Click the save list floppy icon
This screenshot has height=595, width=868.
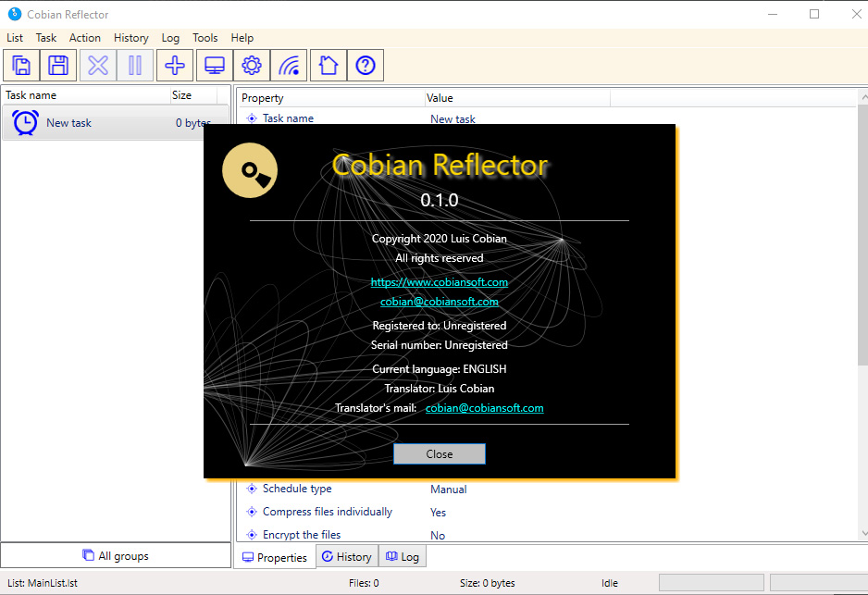click(x=58, y=66)
